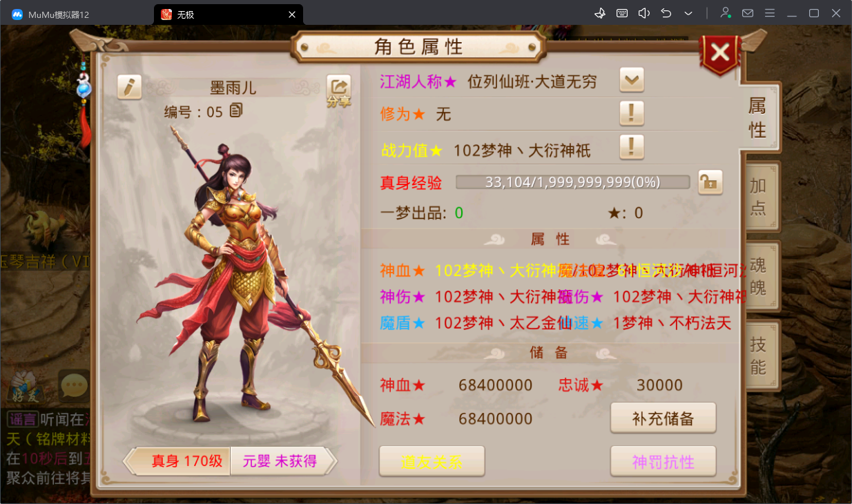Click the 真身经验 progress bar
This screenshot has width=852, height=504.
[573, 182]
